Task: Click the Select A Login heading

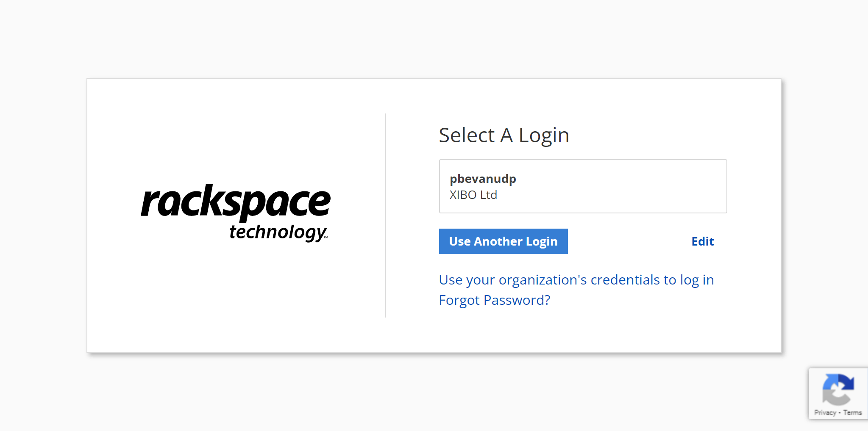Action: [x=504, y=135]
